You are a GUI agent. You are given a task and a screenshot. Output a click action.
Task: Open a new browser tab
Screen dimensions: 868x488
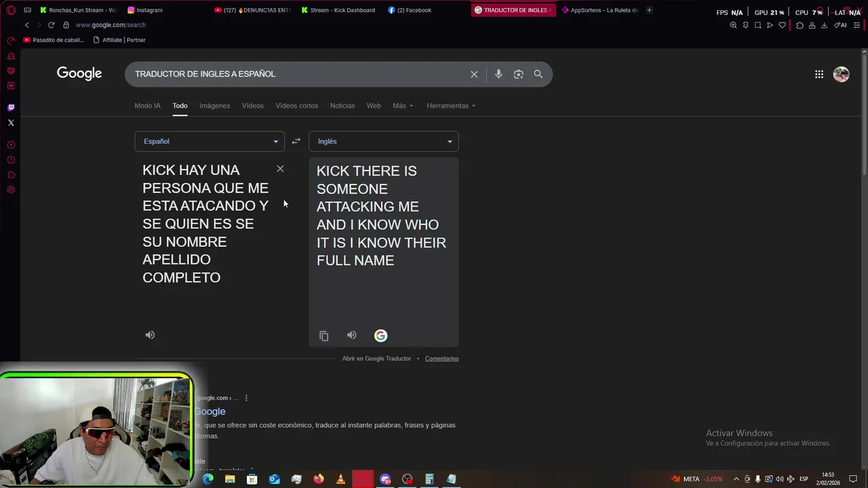649,10
